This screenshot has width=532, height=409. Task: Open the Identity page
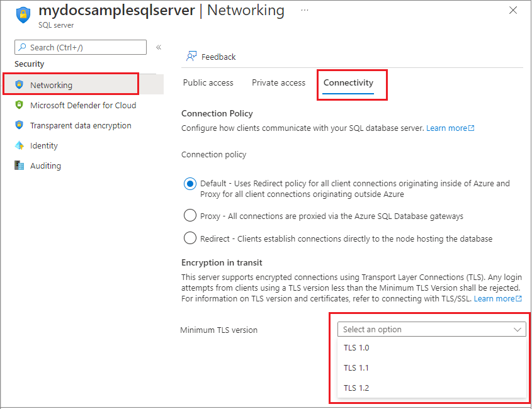point(44,145)
